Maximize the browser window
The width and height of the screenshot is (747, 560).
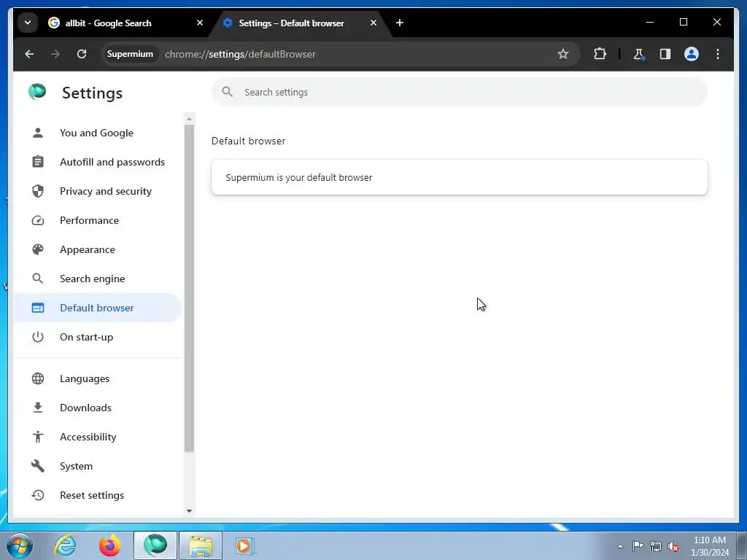(x=684, y=22)
